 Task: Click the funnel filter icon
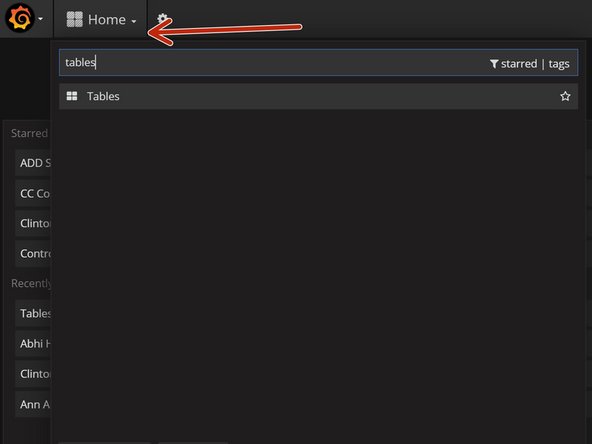(494, 64)
